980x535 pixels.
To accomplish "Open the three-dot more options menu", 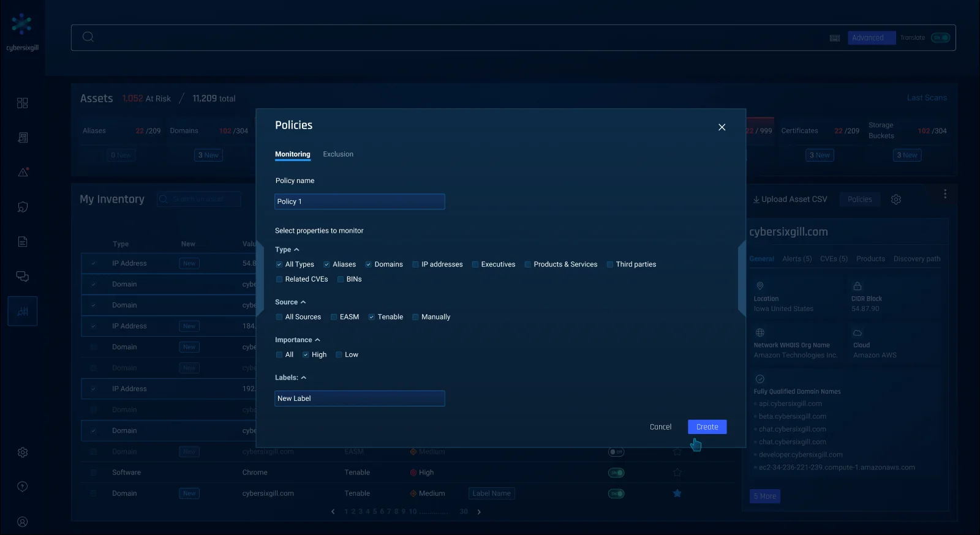I will 945,194.
